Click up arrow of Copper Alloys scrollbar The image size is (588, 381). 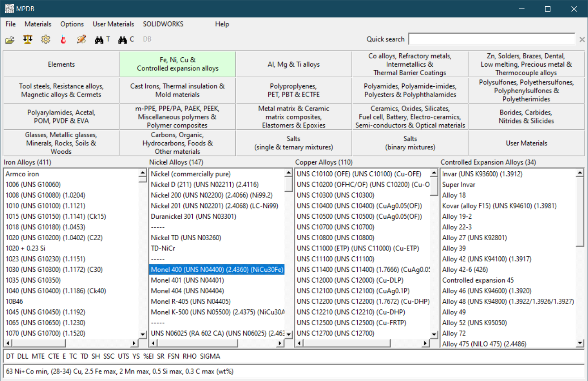click(x=434, y=174)
